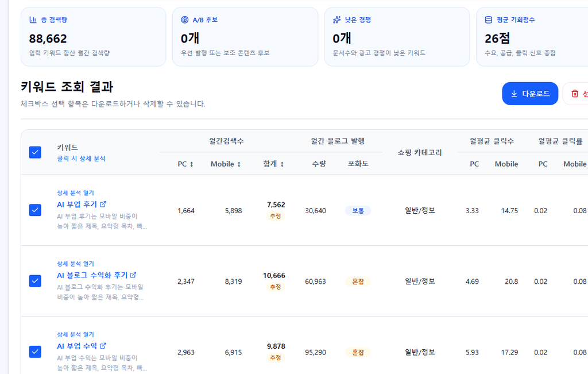Sort by PC monthly search column
This screenshot has height=374, width=588.
(185, 164)
